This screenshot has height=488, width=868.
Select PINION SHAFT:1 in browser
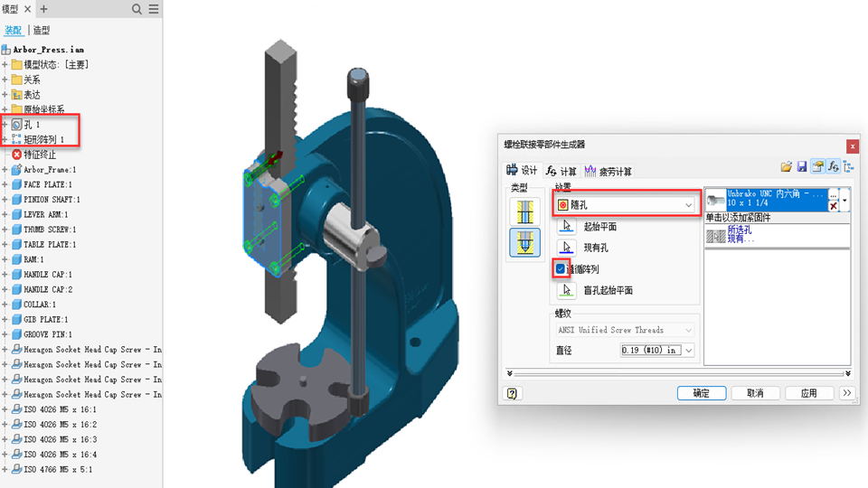[52, 199]
